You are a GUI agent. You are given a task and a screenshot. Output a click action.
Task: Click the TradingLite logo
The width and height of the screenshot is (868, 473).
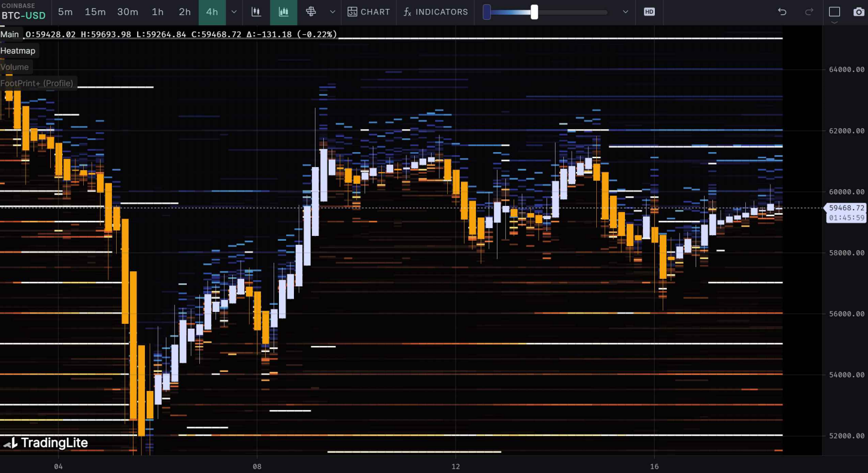coord(45,443)
